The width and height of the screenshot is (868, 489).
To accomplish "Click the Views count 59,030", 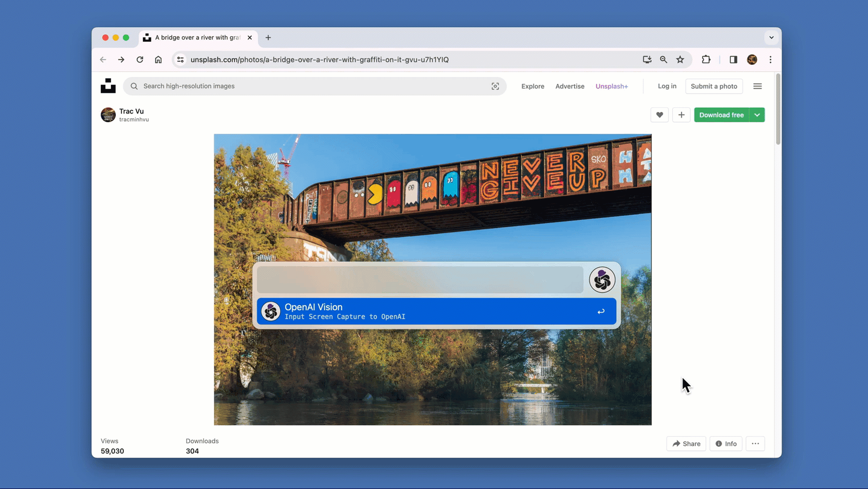I will click(112, 451).
